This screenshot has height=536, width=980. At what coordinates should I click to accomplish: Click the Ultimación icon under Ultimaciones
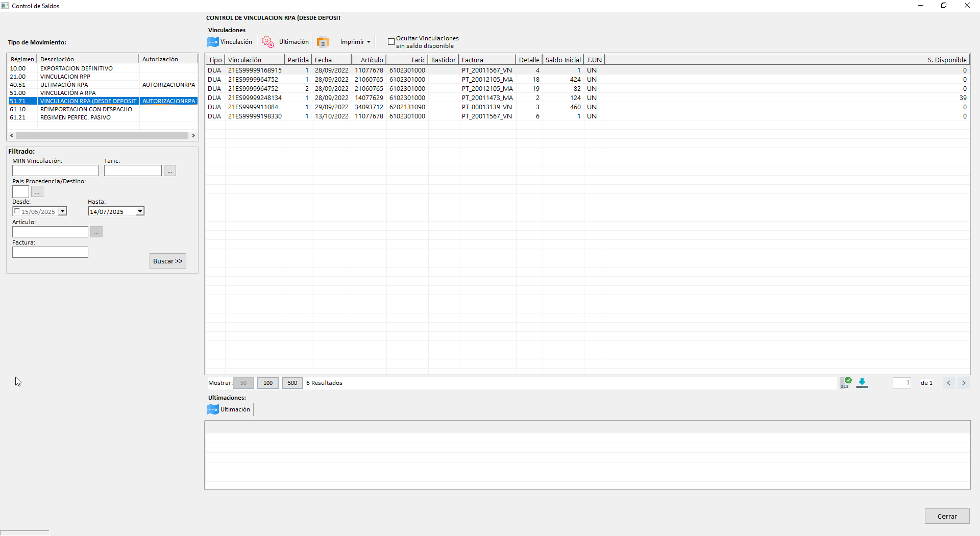coord(213,409)
